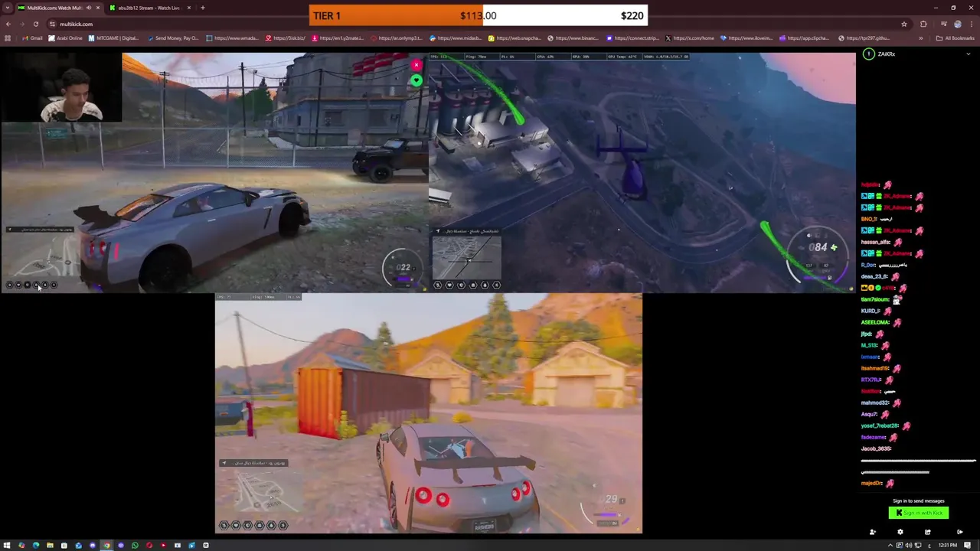Open the Gmail bookmark
This screenshot has width=980, height=551.
33,38
